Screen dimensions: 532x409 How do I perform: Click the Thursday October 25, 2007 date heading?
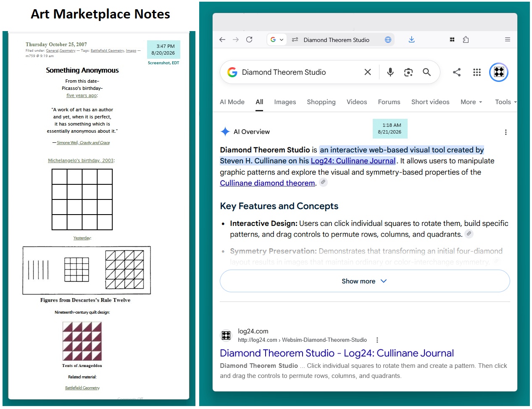[x=56, y=44]
